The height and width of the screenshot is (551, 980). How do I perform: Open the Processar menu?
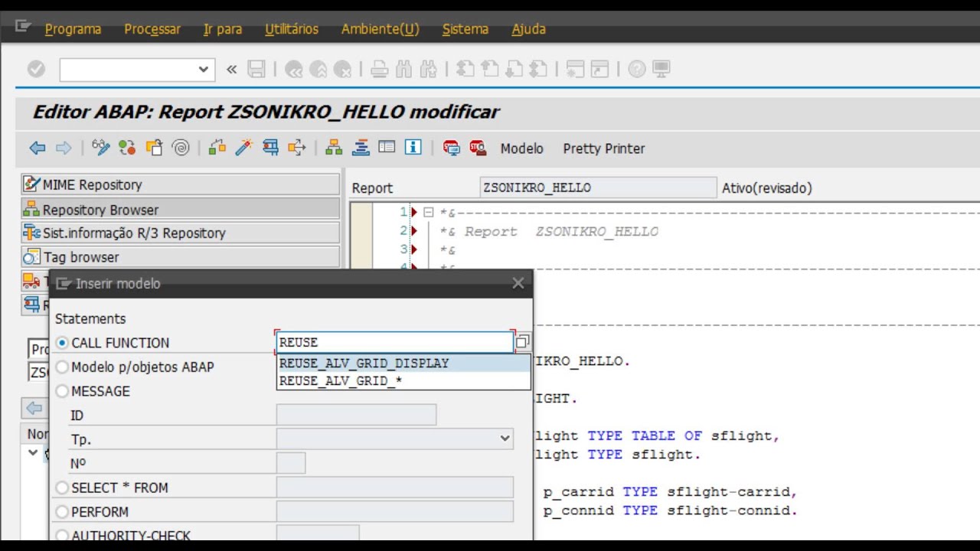coord(152,29)
